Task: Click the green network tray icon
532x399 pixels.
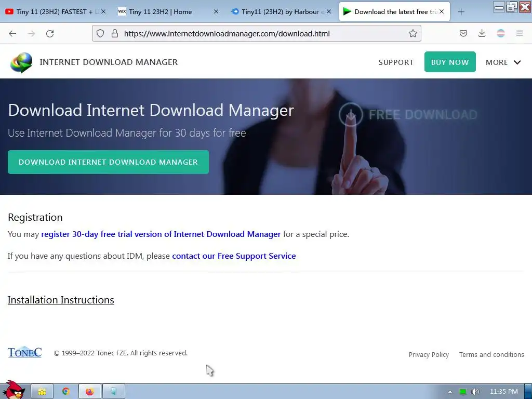Action: (x=462, y=392)
